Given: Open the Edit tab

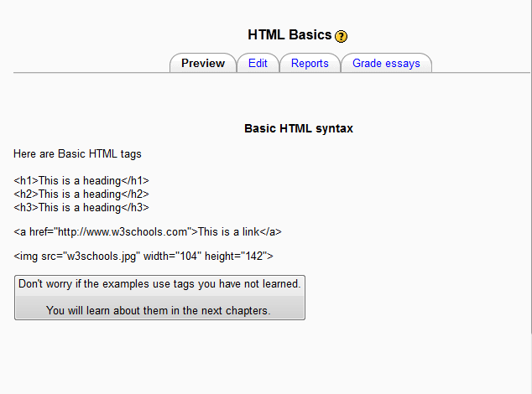Looking at the screenshot, I should (258, 64).
